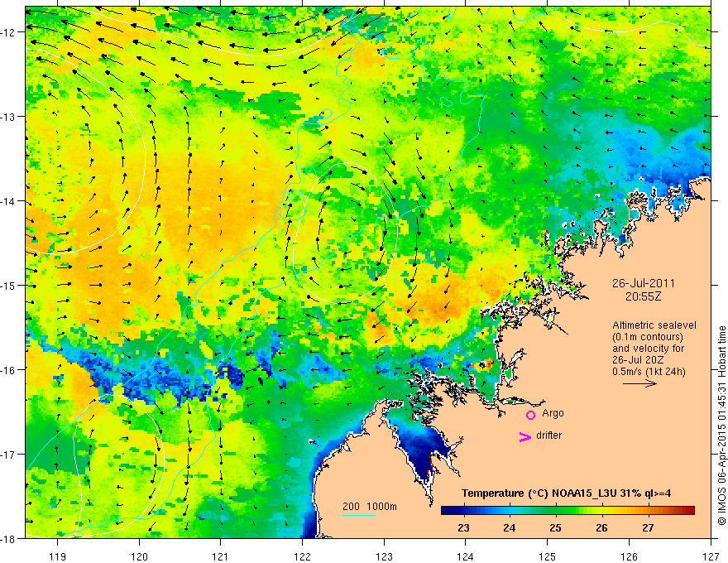Click the cyan bathymetry legend line
Image resolution: width=728 pixels, height=563 pixels.
(358, 515)
